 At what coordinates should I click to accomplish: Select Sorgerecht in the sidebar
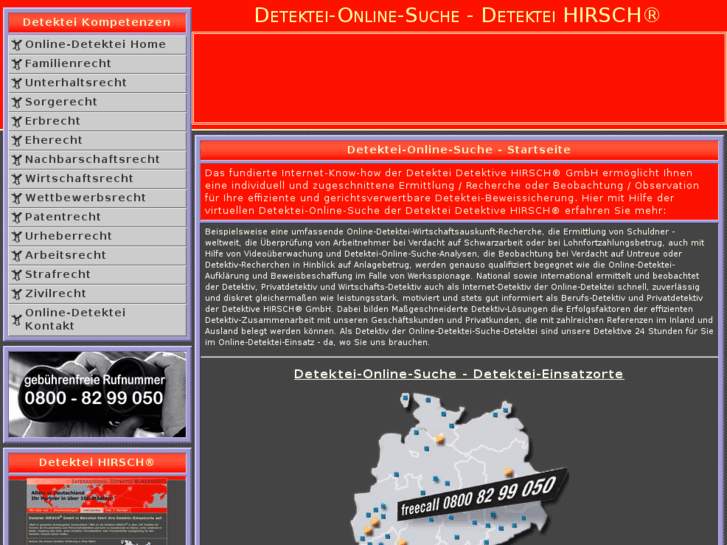click(x=97, y=102)
